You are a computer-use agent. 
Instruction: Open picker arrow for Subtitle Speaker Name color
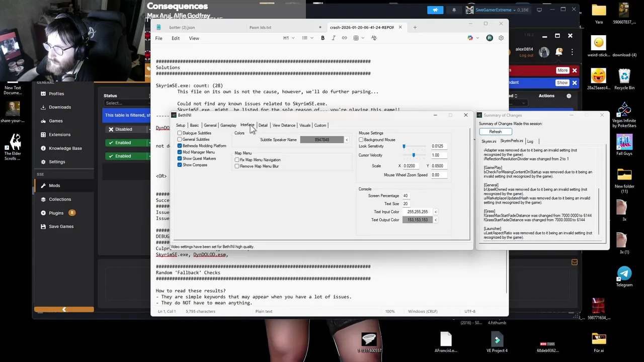tap(347, 140)
